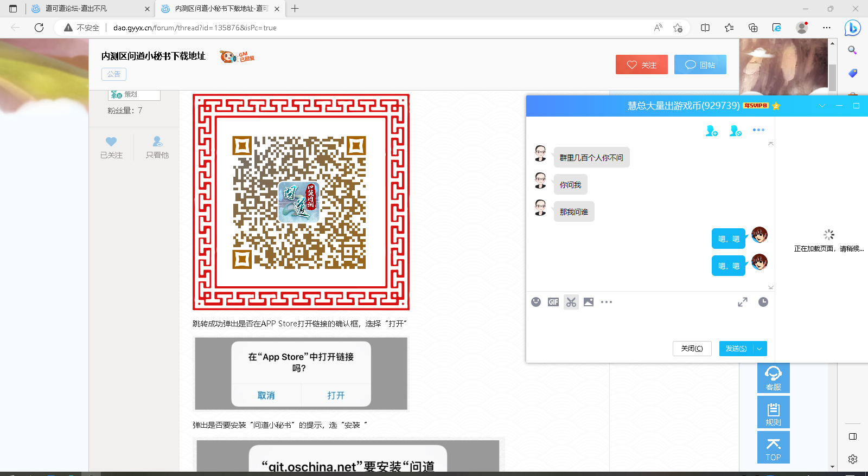Click the GM 已回复 badge icon
The height and width of the screenshot is (476, 868).
click(237, 56)
